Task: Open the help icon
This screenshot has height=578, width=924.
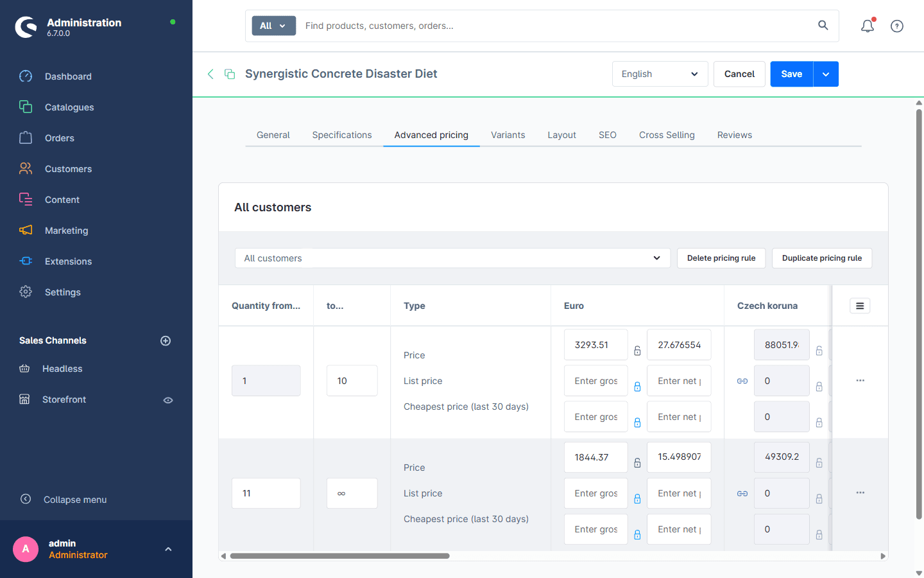Action: click(x=897, y=26)
